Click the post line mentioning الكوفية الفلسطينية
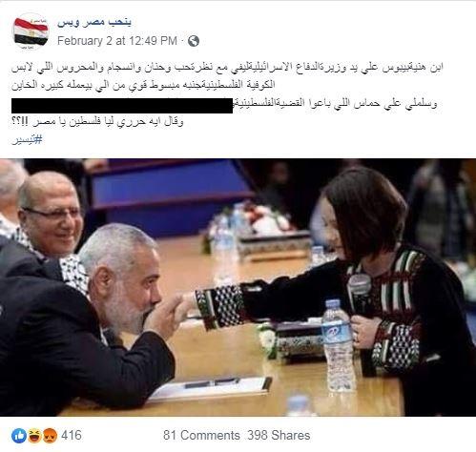Image resolution: width=476 pixels, height=452 pixels. pos(143,85)
